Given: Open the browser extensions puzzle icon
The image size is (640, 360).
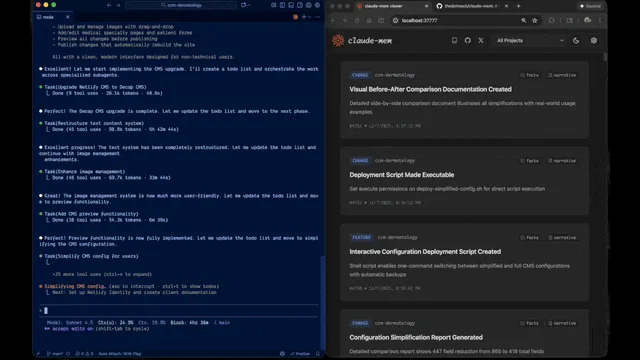Looking at the screenshot, I should point(551,20).
